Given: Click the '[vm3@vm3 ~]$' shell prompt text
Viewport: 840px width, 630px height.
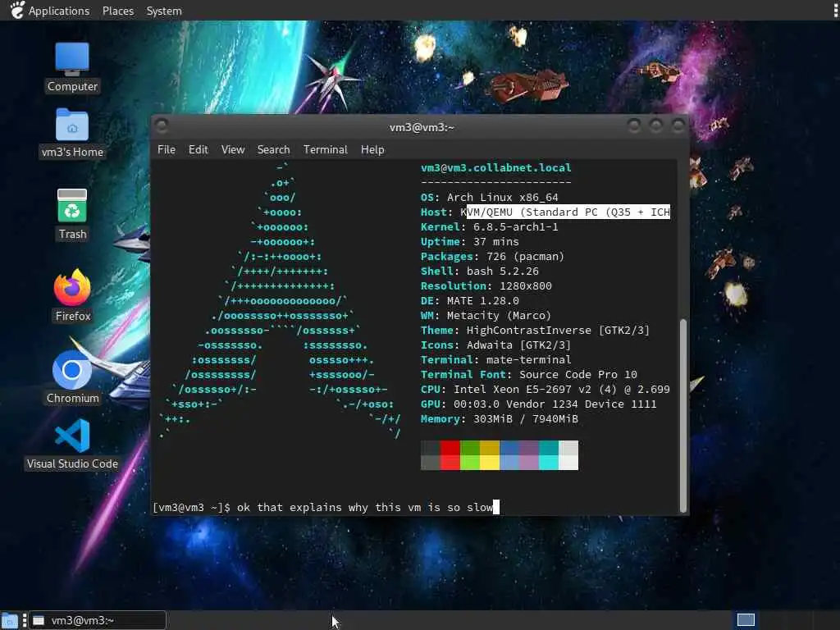Looking at the screenshot, I should tap(191, 507).
